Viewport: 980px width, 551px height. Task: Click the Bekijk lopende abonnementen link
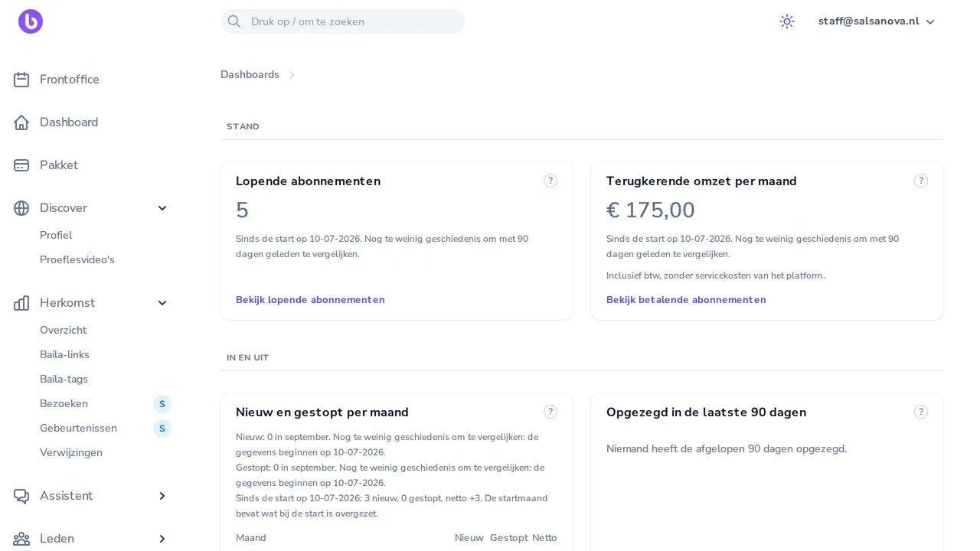(x=310, y=300)
